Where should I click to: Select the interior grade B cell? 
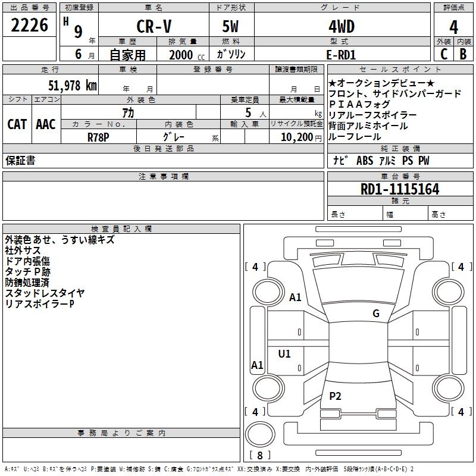464,54
